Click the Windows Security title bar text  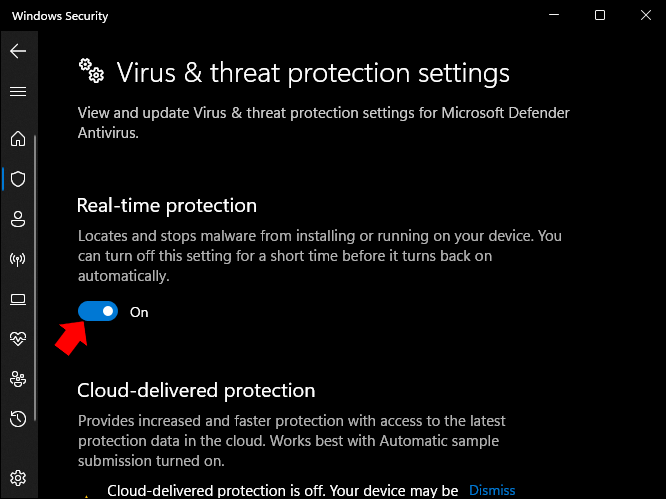coord(60,16)
